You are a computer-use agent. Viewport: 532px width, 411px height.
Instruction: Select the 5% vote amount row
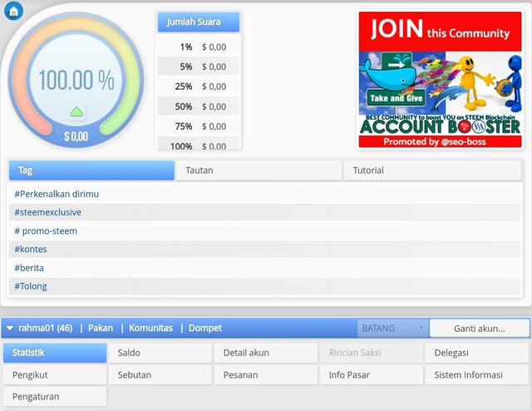pos(199,67)
